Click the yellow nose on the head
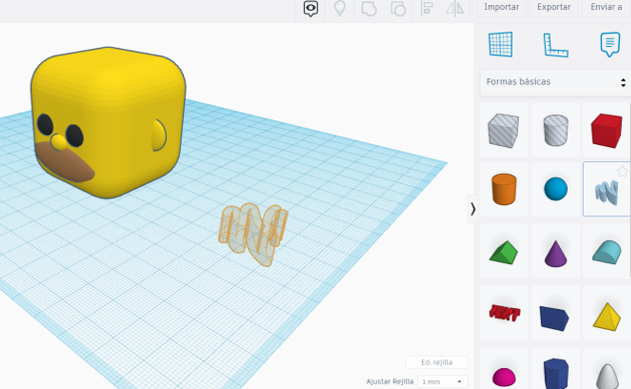This screenshot has height=389, width=631. (59, 142)
